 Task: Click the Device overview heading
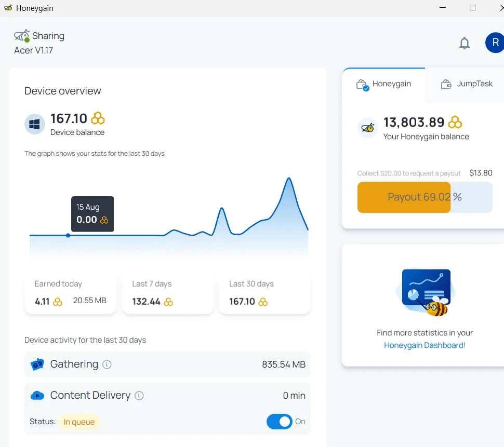pyautogui.click(x=63, y=91)
